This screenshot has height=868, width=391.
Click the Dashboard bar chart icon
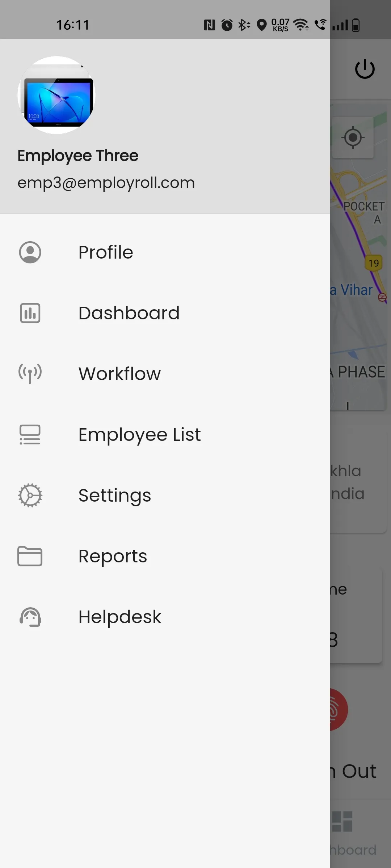tap(30, 313)
